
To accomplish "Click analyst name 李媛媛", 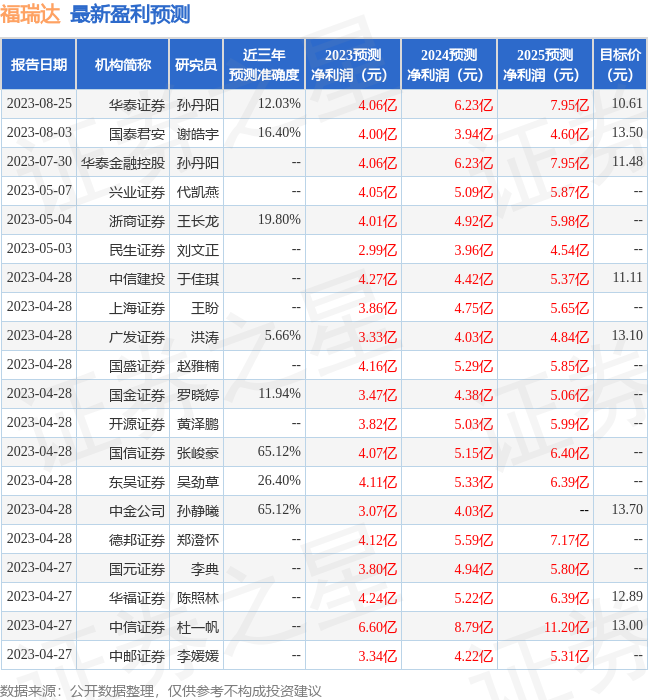I will tap(198, 656).
